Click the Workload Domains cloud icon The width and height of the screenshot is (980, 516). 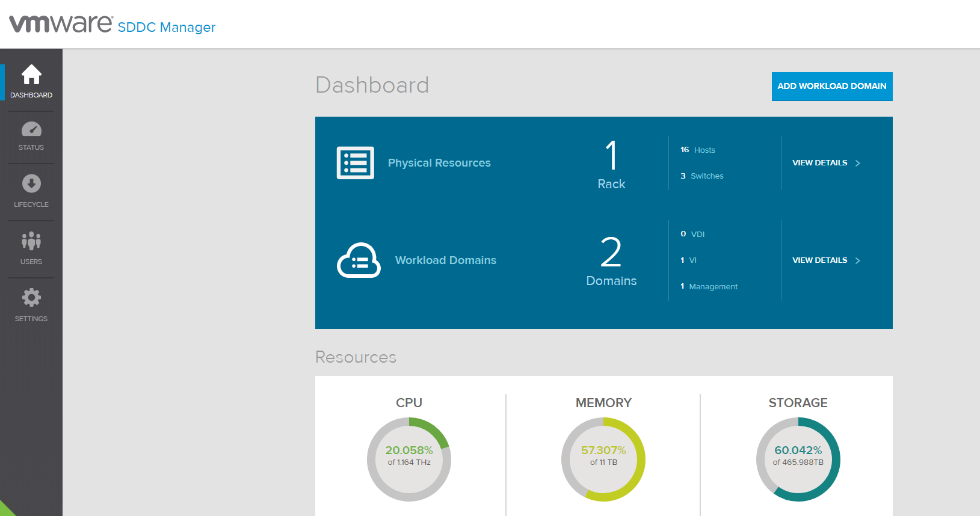[x=359, y=260]
